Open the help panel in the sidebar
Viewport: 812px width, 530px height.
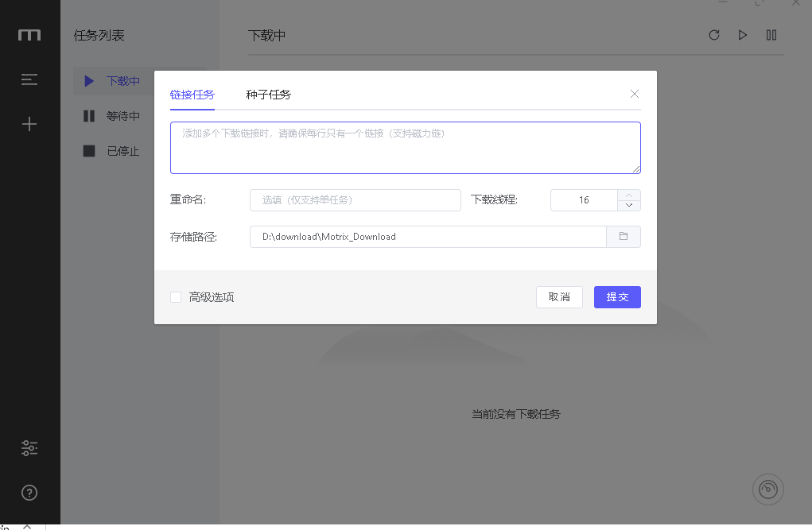29,493
